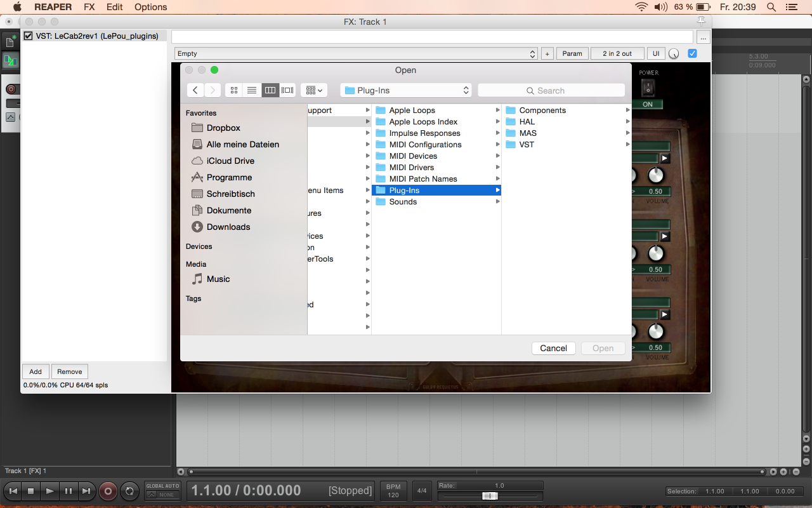Click the Param button
The height and width of the screenshot is (508, 812).
tap(572, 54)
